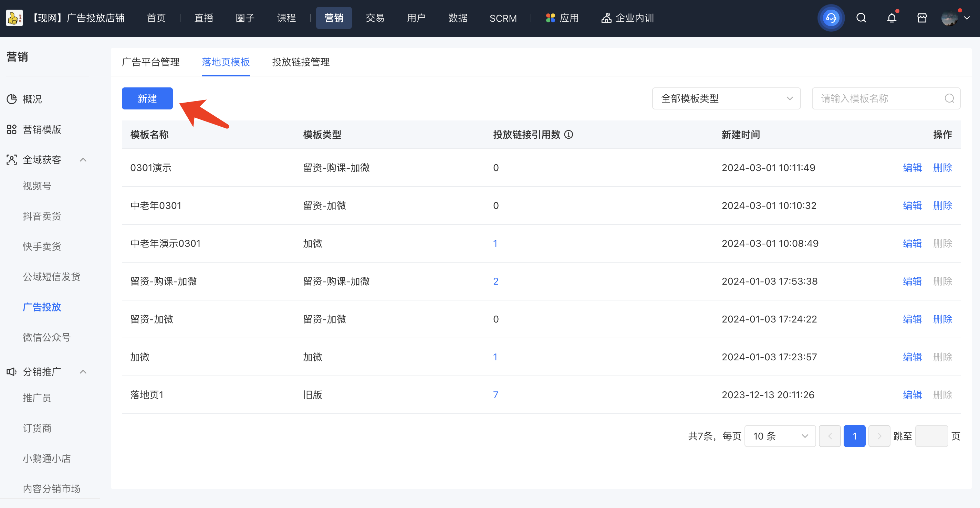Edit the 0301演示 template
This screenshot has width=980, height=508.
912,168
